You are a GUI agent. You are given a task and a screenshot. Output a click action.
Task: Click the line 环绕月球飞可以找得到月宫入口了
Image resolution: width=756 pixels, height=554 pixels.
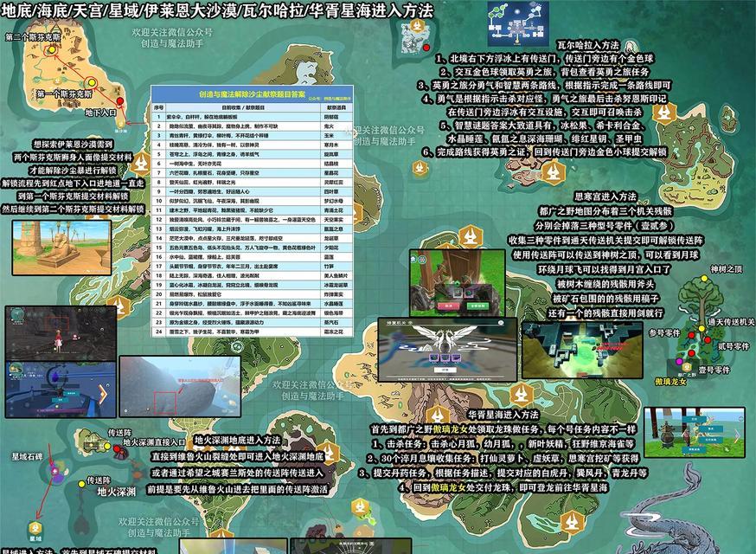click(x=604, y=269)
